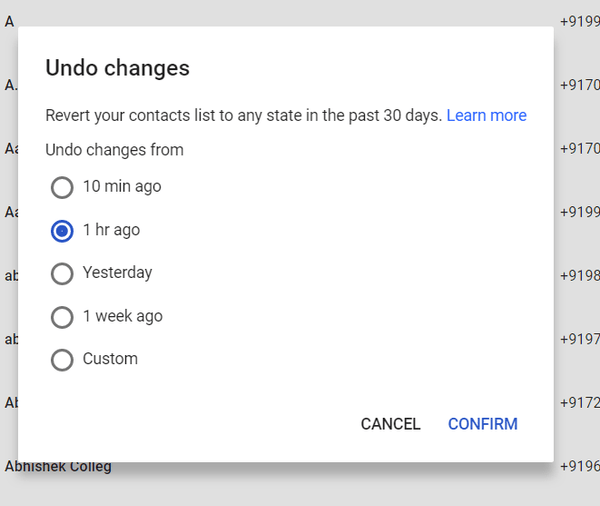Pick the 'Yesterday' radio option
Viewport: 600px width, 506px height.
pos(62,274)
